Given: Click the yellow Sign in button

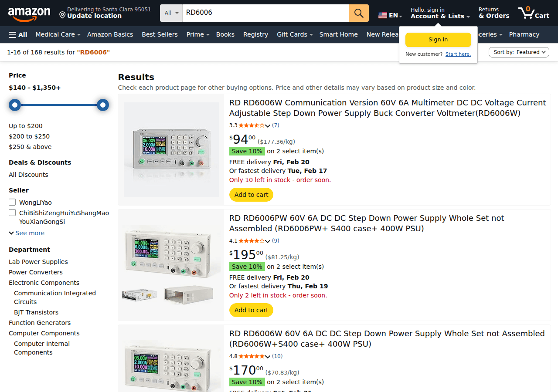Looking at the screenshot, I should click(438, 40).
